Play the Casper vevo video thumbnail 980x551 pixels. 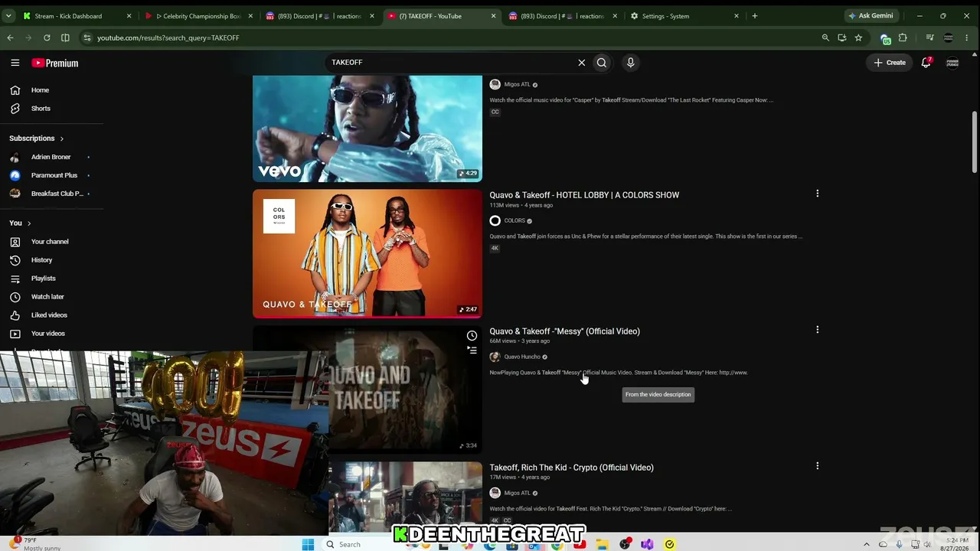point(367,129)
